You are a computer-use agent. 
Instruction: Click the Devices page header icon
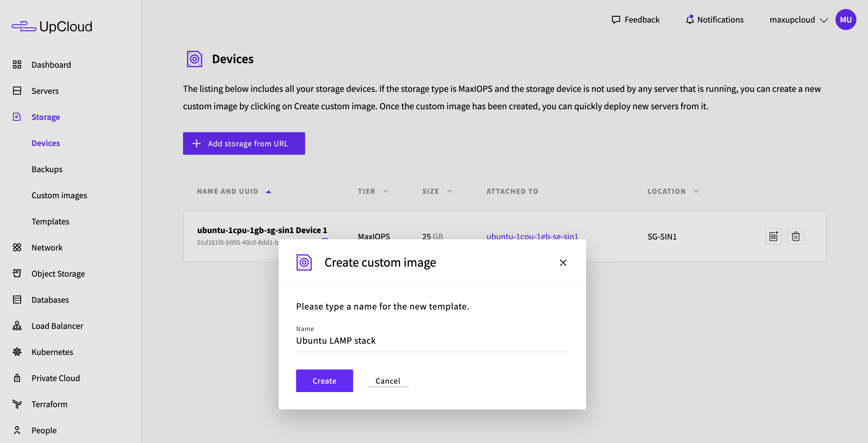[x=194, y=59]
